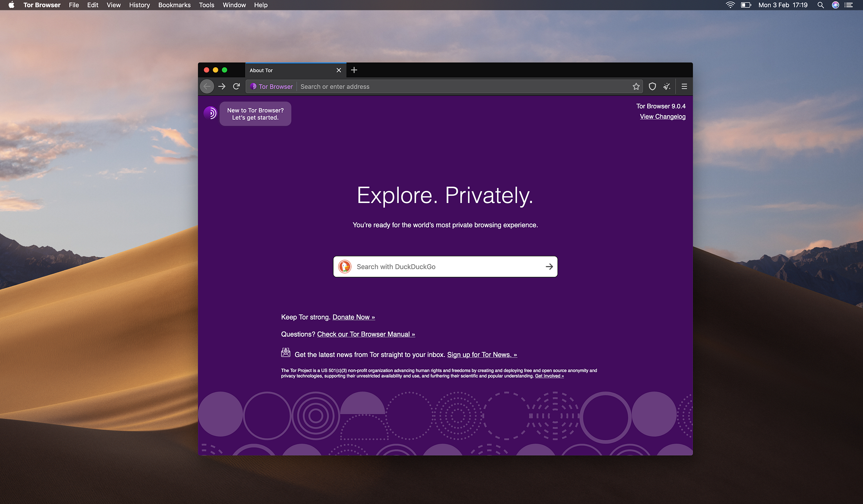Open the Apple menu
Viewport: 863px width, 504px height.
[12, 5]
